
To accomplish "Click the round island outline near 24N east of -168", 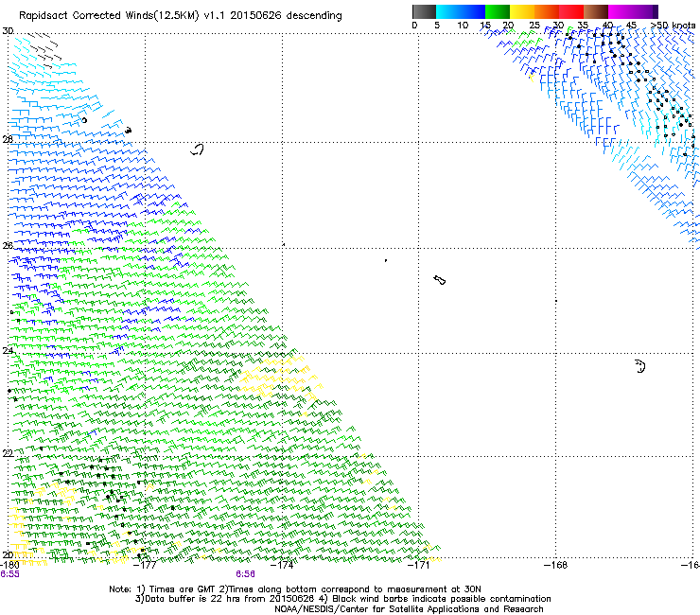I will (640, 366).
